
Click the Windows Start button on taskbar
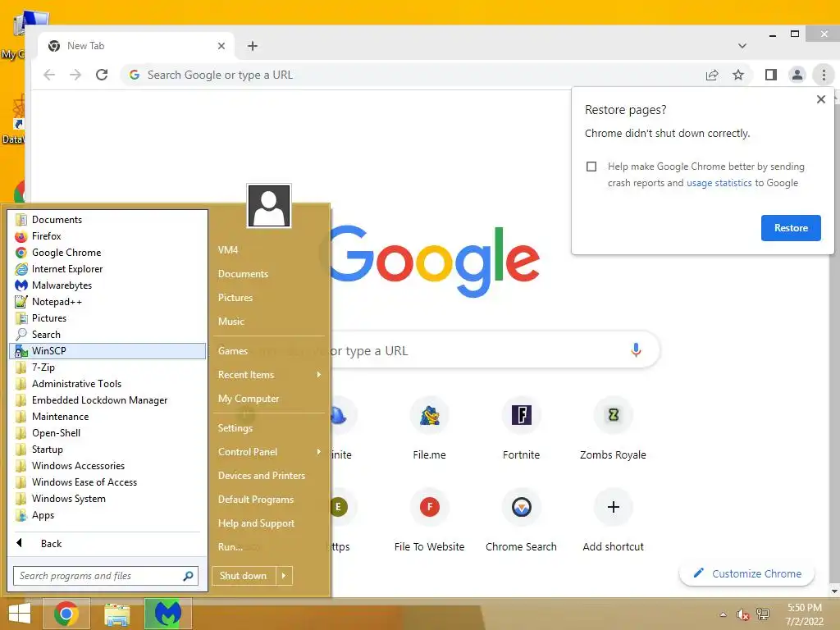tap(20, 614)
